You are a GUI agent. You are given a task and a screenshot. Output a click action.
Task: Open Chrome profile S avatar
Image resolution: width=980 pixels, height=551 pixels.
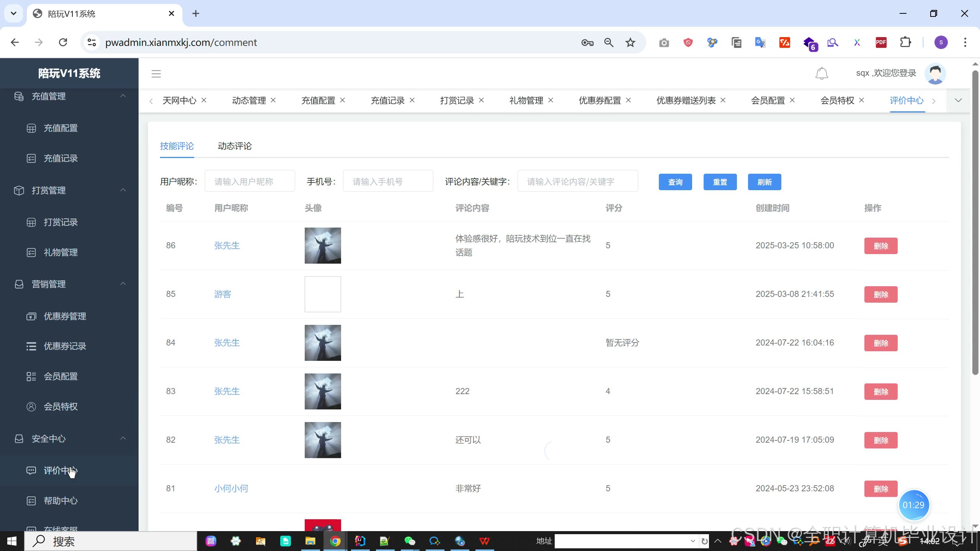click(941, 42)
